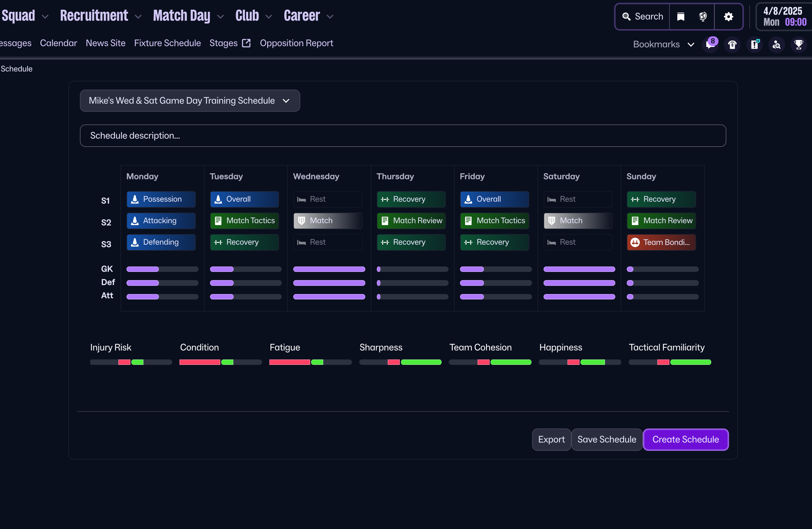Open the Opposition Report tab
This screenshot has height=529, width=812.
tap(296, 43)
